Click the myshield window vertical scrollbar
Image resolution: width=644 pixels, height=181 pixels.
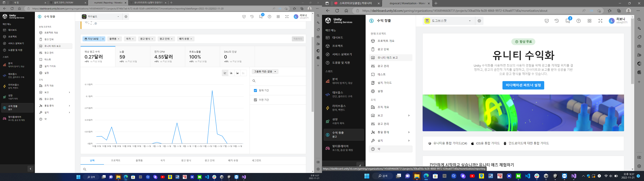click(x=312, y=75)
